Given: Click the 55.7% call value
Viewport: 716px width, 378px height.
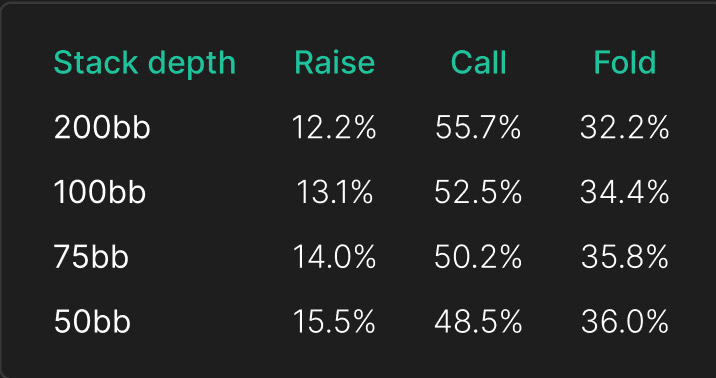Looking at the screenshot, I should click(478, 127).
